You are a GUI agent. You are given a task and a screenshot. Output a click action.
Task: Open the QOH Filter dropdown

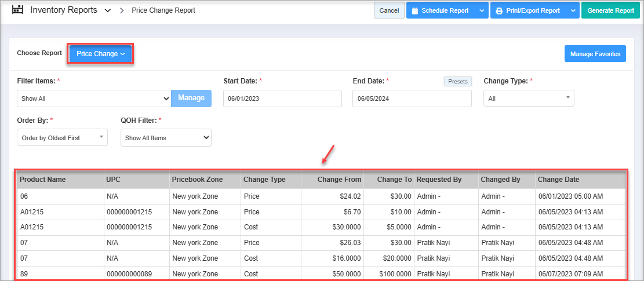coord(166,138)
